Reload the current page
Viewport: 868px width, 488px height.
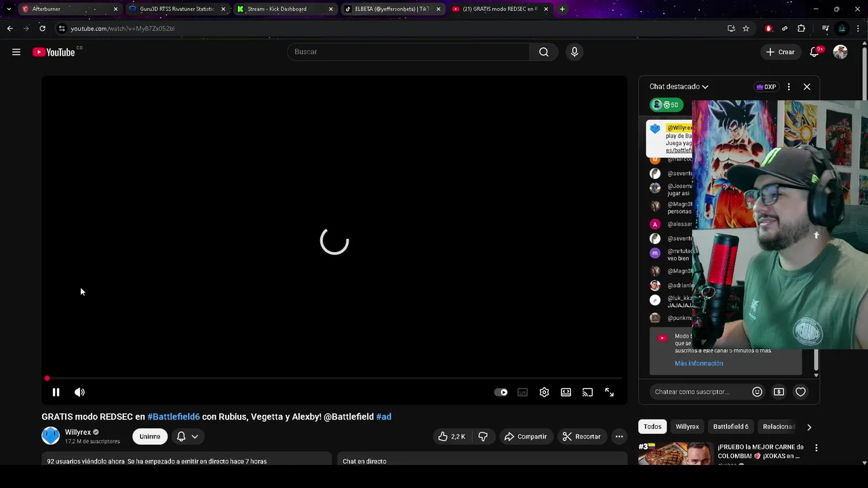(x=42, y=28)
